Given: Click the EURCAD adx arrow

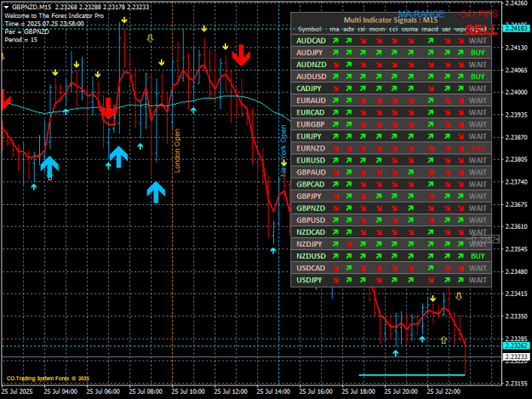Looking at the screenshot, I should click(x=349, y=112).
